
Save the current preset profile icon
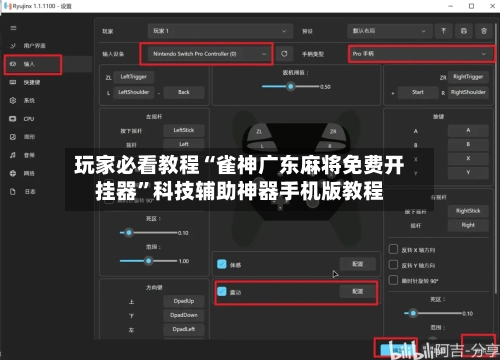464,31
